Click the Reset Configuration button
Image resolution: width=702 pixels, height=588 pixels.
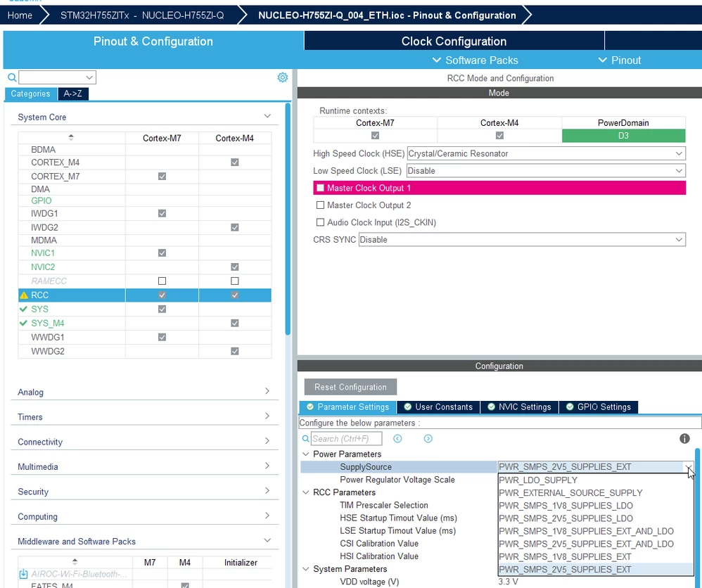coord(350,387)
